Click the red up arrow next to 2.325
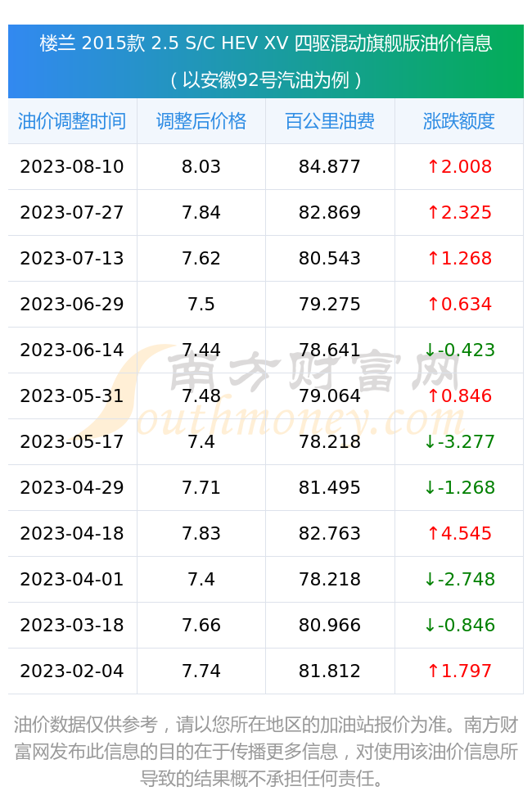 [433, 212]
